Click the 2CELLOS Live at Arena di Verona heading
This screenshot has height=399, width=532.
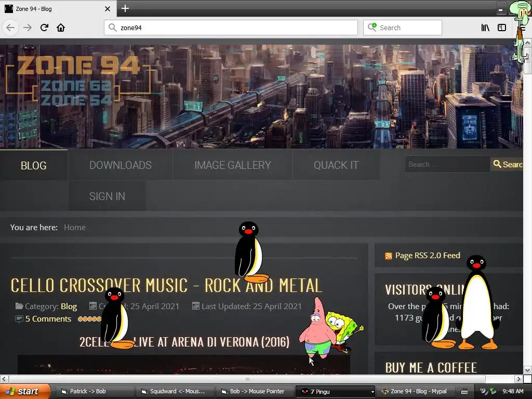tap(184, 342)
